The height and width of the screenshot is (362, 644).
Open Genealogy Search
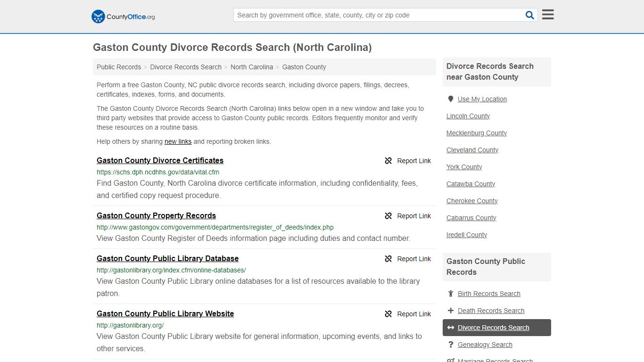485,345
